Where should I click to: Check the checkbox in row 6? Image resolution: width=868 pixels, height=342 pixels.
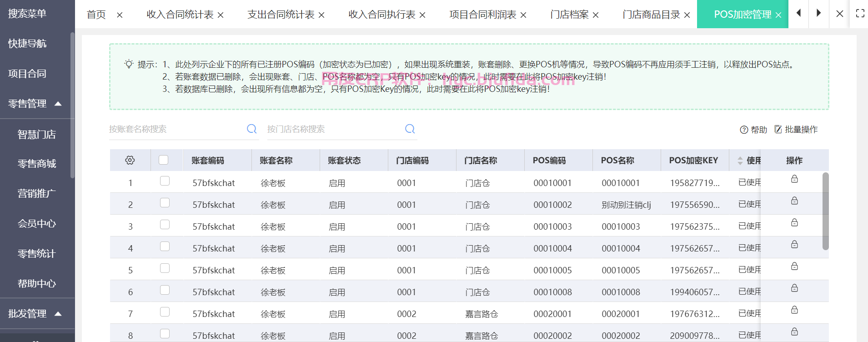click(x=165, y=290)
